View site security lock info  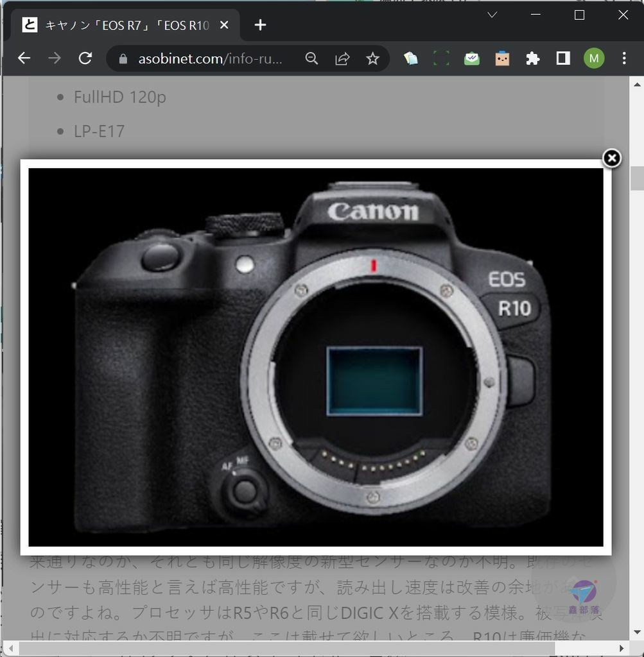[123, 58]
